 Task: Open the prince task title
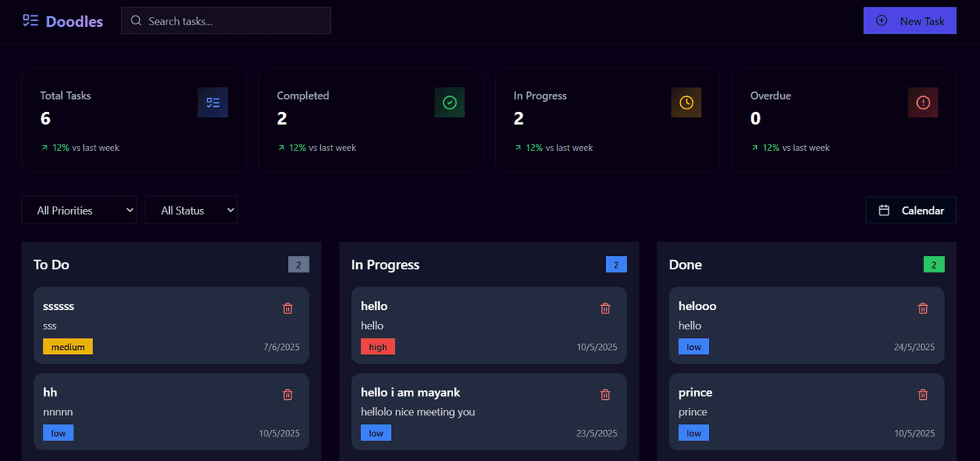tap(696, 392)
